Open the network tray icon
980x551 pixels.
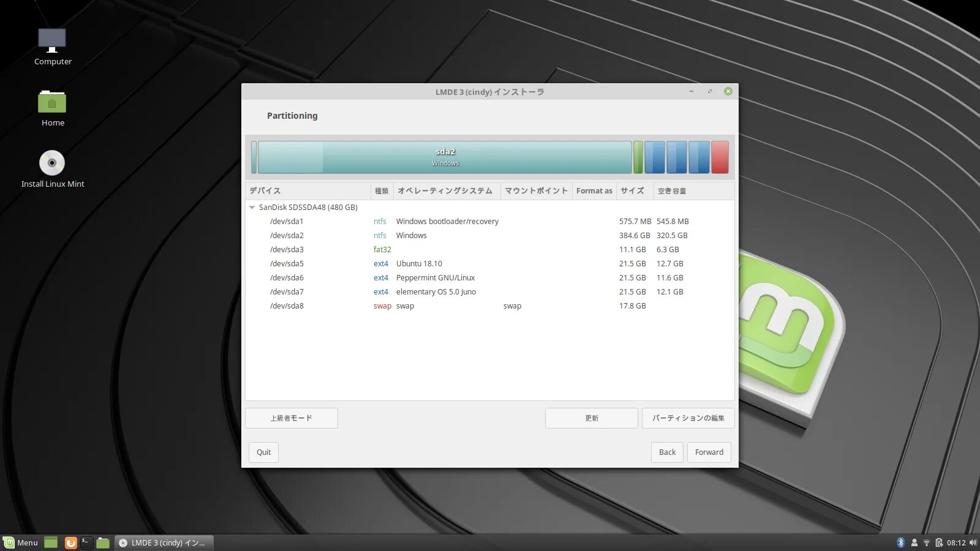(x=926, y=542)
